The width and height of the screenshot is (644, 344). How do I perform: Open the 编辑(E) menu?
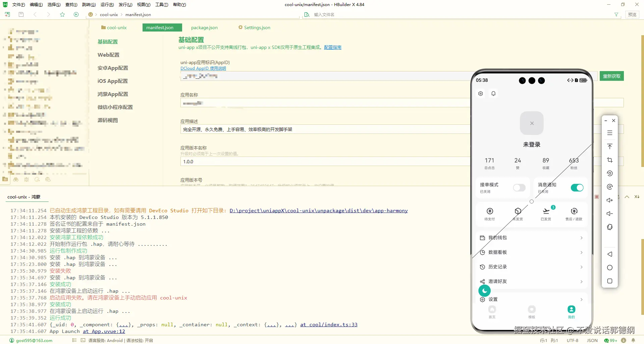[36, 5]
